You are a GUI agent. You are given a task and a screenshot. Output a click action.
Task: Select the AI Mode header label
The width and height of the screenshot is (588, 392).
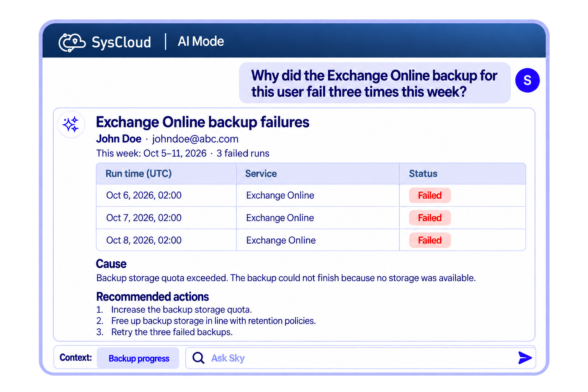click(201, 41)
